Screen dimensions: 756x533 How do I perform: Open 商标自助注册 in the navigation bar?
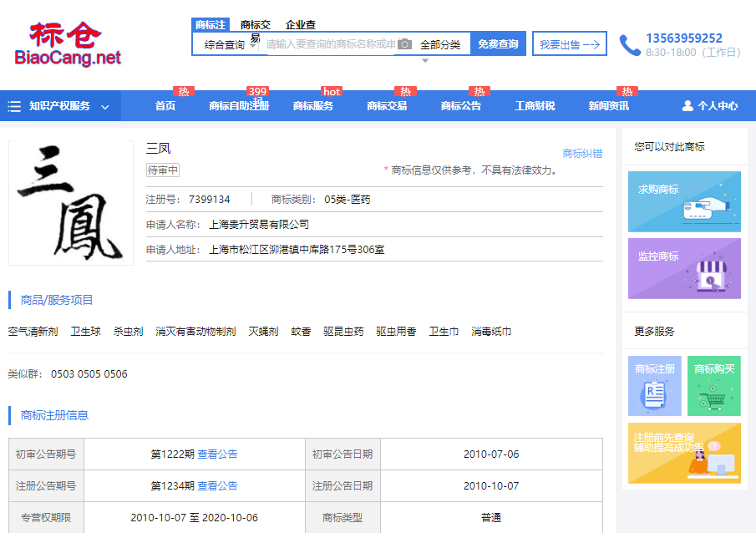coord(239,105)
